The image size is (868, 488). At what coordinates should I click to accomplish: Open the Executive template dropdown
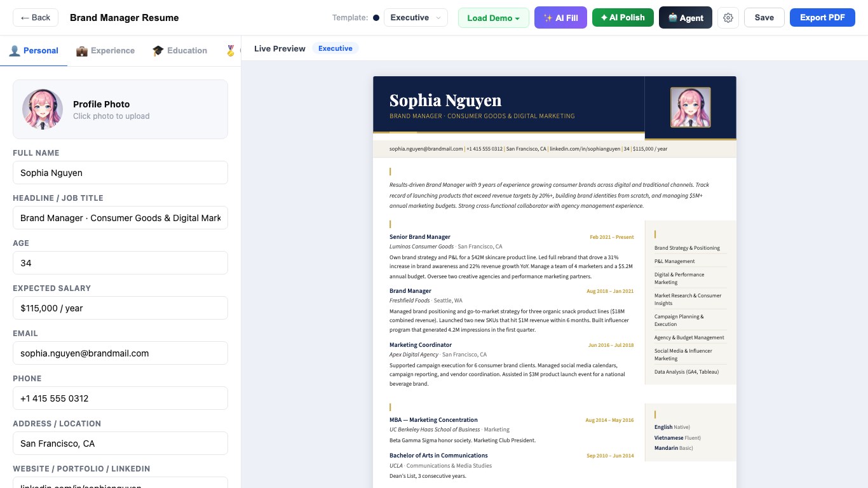tap(416, 18)
